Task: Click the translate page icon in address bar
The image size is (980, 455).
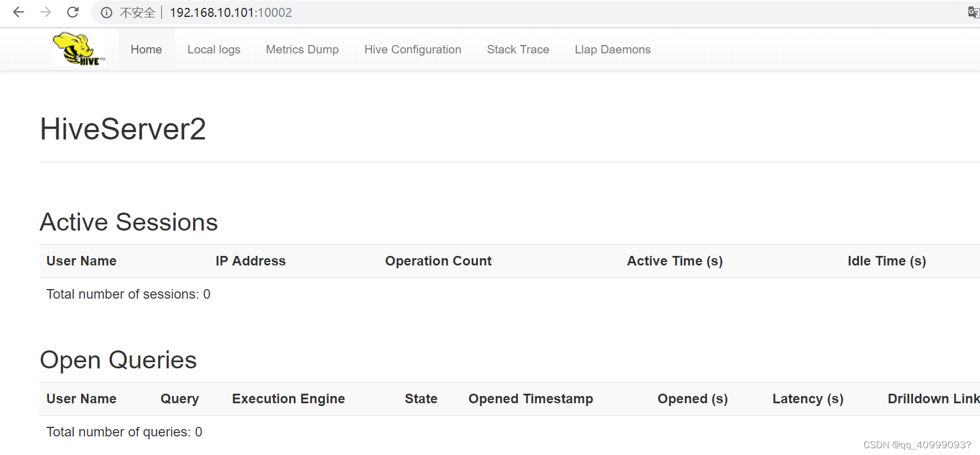Action: click(x=973, y=12)
